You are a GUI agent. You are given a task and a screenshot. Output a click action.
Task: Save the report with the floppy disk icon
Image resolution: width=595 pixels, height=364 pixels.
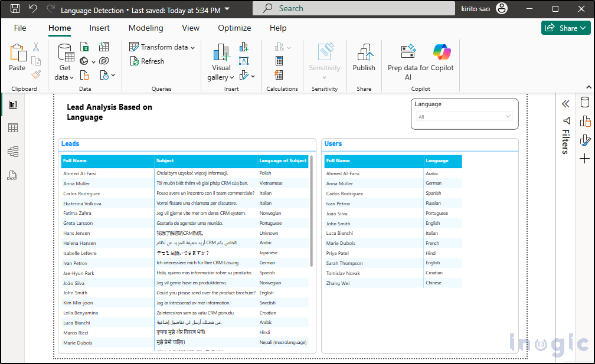[x=15, y=9]
